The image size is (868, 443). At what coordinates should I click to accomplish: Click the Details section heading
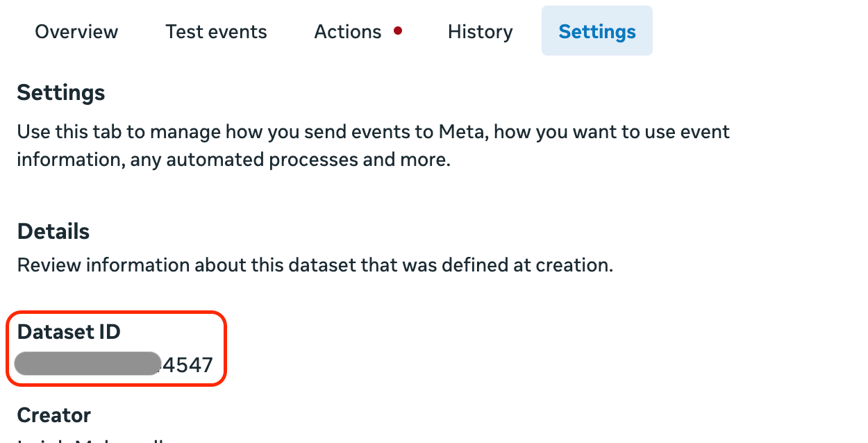point(53,231)
